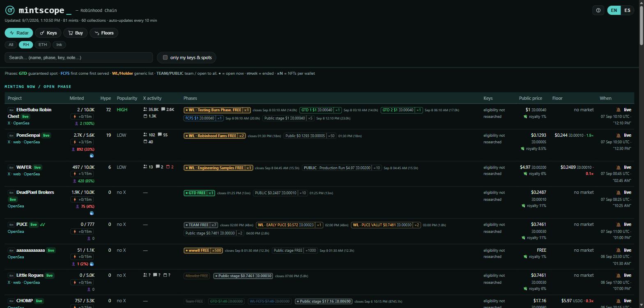Click the double checkmark icon next to PUCE
The image size is (644, 308).
pyautogui.click(x=43, y=225)
